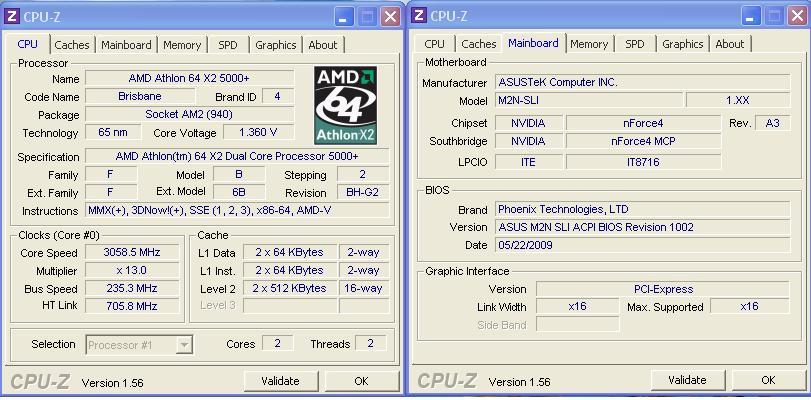This screenshot has height=400, width=811.
Task: Close the left CPU-Z window
Action: (x=391, y=17)
